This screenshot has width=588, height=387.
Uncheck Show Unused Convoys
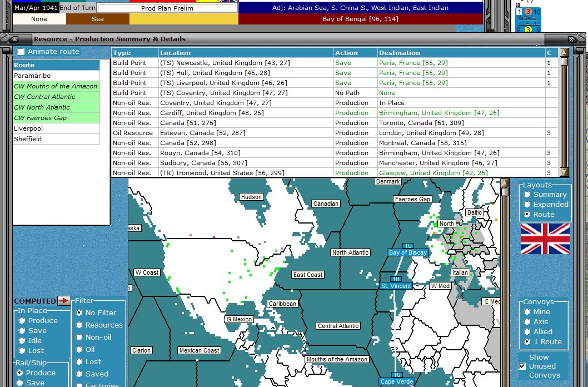[522, 366]
